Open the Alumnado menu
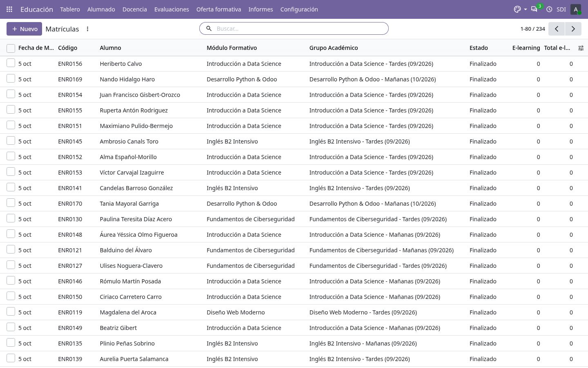 (101, 9)
